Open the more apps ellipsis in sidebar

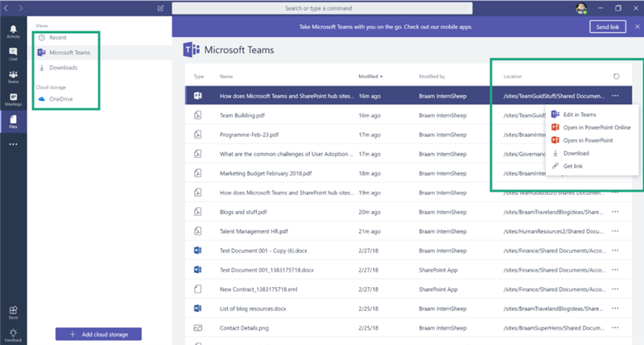(x=13, y=144)
